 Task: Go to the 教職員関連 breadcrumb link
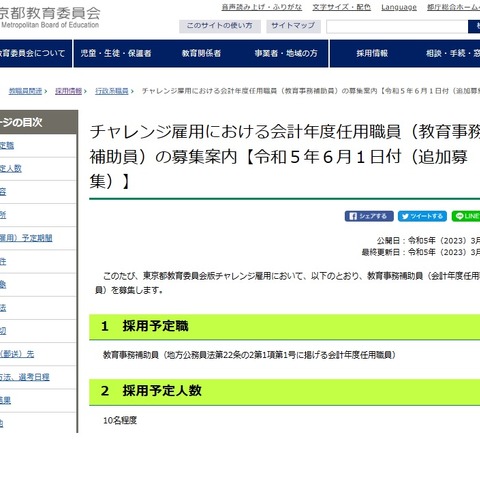25,91
